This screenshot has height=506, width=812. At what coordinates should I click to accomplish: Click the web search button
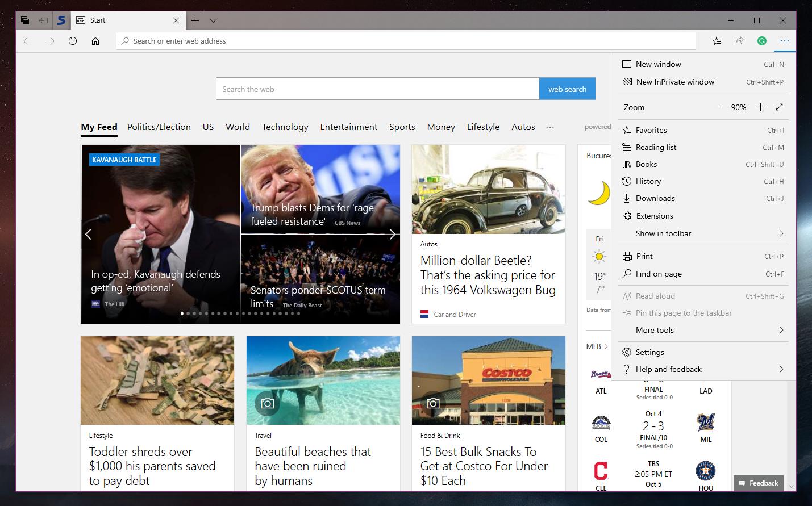point(567,89)
